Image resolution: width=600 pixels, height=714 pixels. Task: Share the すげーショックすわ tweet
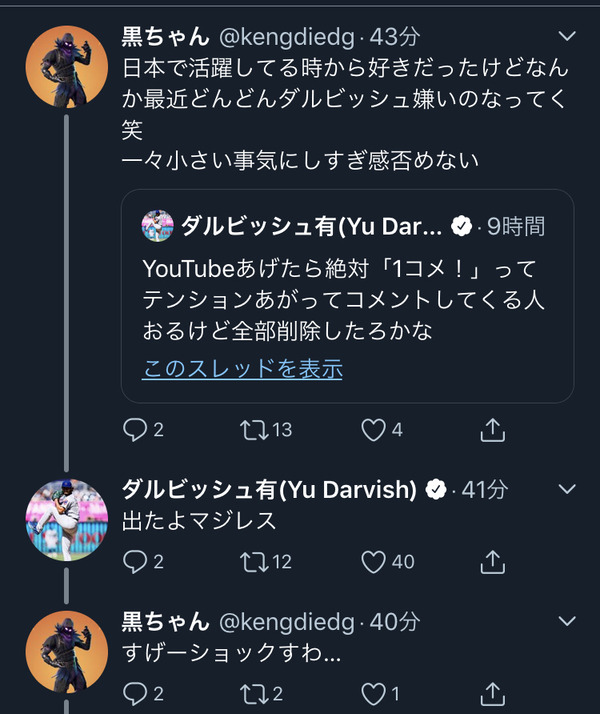pos(493,694)
